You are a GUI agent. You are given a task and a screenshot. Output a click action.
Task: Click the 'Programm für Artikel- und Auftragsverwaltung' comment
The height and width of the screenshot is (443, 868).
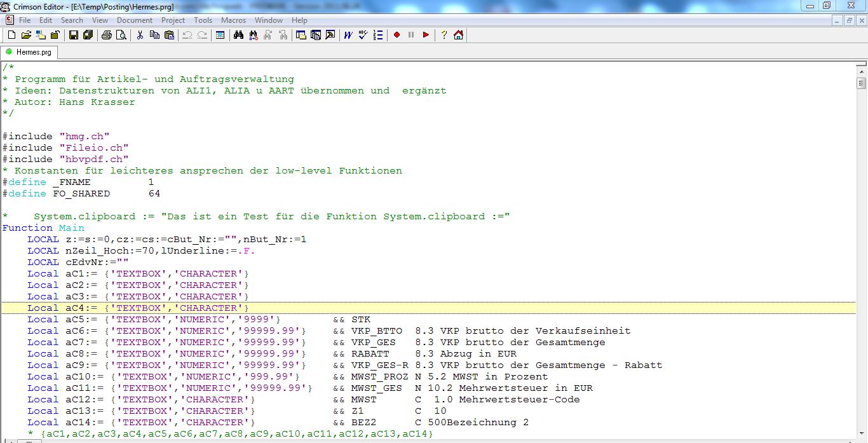point(154,79)
